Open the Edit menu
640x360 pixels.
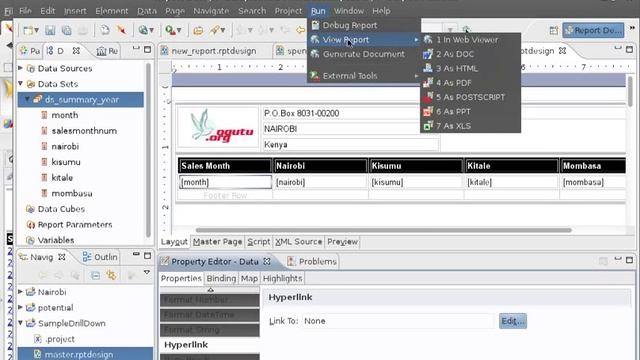pos(47,11)
